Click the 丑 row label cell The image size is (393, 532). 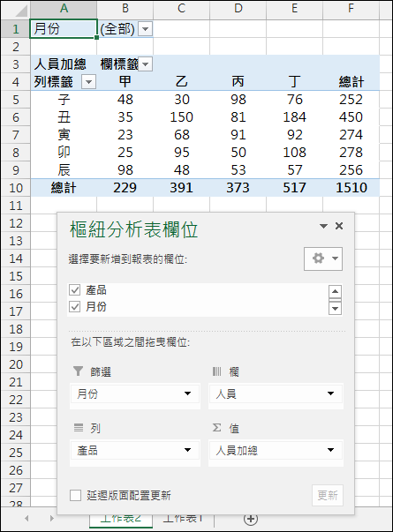[x=64, y=117]
